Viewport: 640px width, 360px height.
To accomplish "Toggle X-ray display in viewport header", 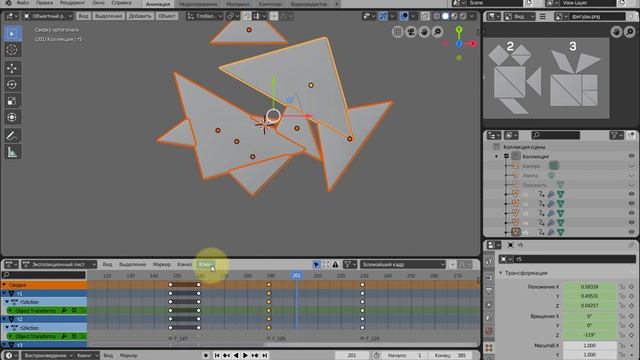I will [425, 16].
